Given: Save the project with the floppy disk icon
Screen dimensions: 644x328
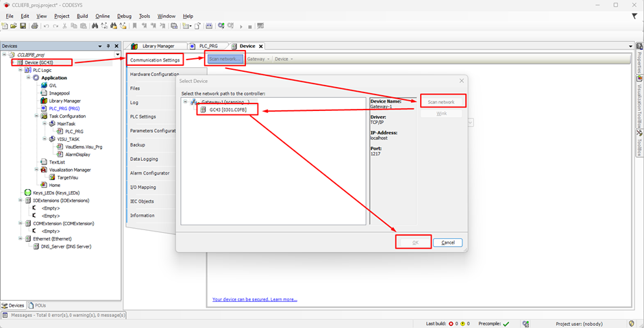Looking at the screenshot, I should coord(23,26).
